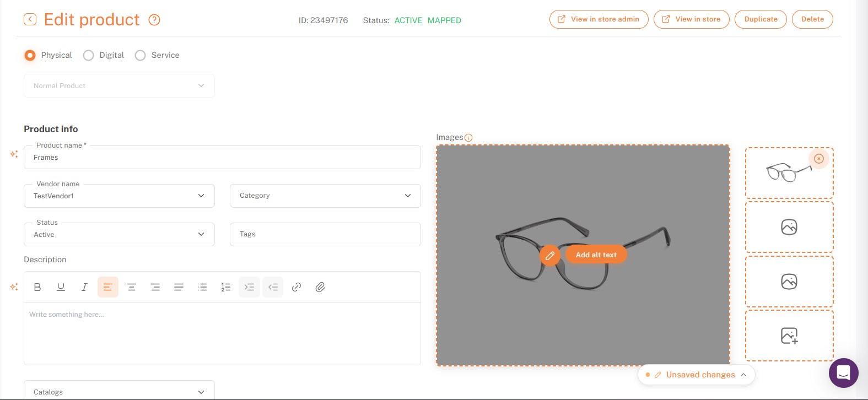Increase indent in description editor

(x=249, y=287)
